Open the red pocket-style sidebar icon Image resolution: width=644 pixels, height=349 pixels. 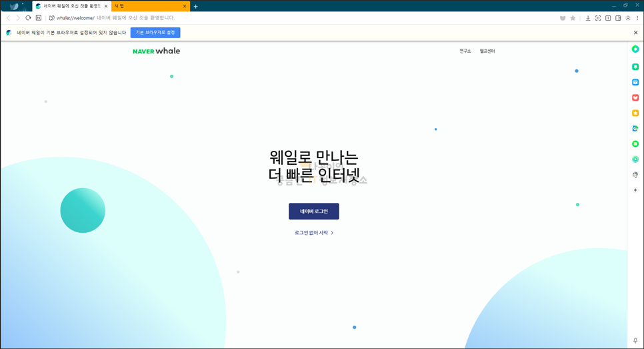635,97
